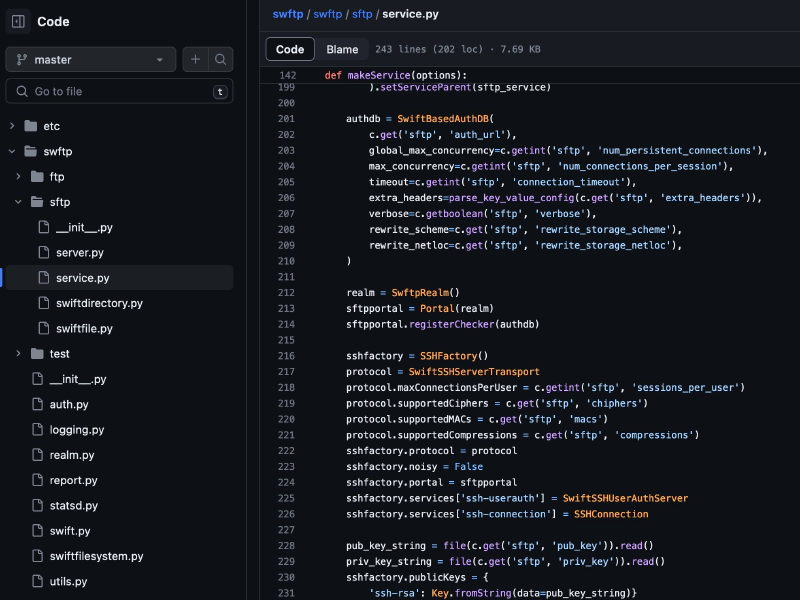Click the Code panel heading
This screenshot has height=600, width=800.
pos(53,21)
